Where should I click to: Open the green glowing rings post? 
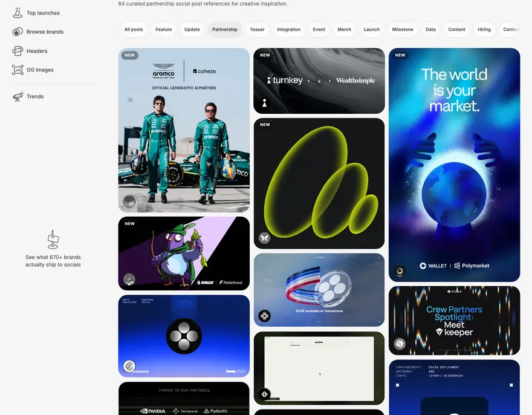tap(319, 183)
